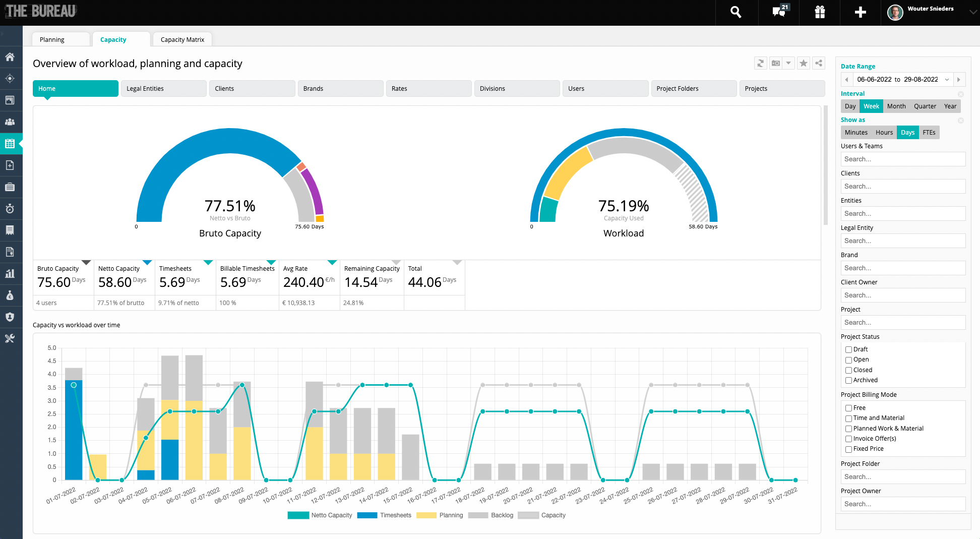This screenshot has height=539, width=980.
Task: Expand the user menu for Wouter Snieders
Action: pos(972,12)
